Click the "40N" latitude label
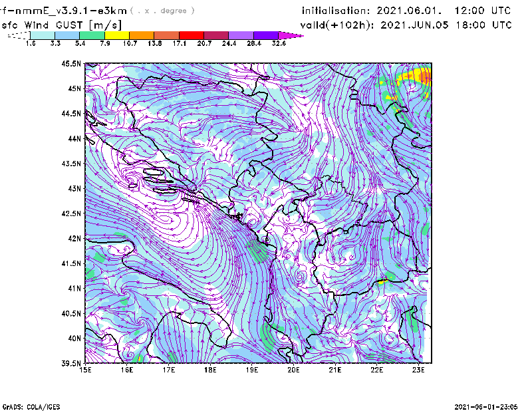 [x=74, y=339]
